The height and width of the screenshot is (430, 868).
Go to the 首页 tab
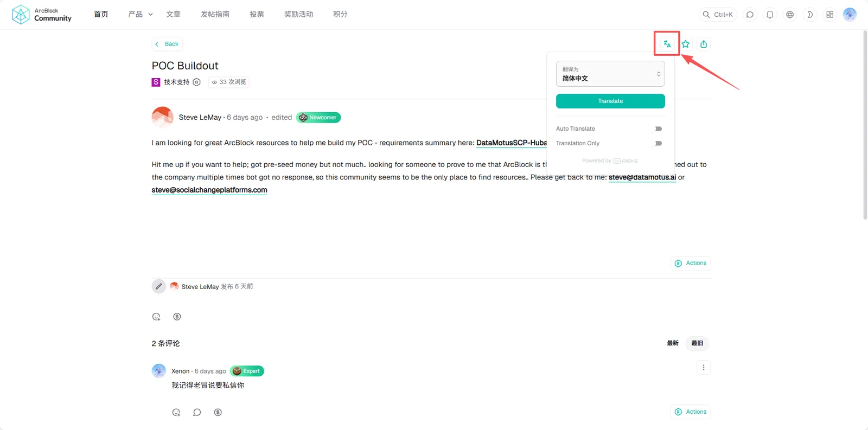101,15
